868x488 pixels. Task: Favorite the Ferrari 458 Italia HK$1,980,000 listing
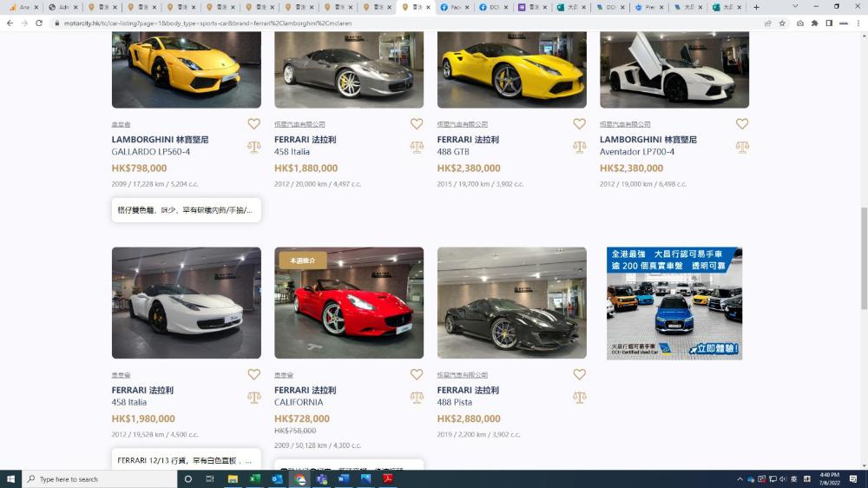pyautogui.click(x=253, y=374)
